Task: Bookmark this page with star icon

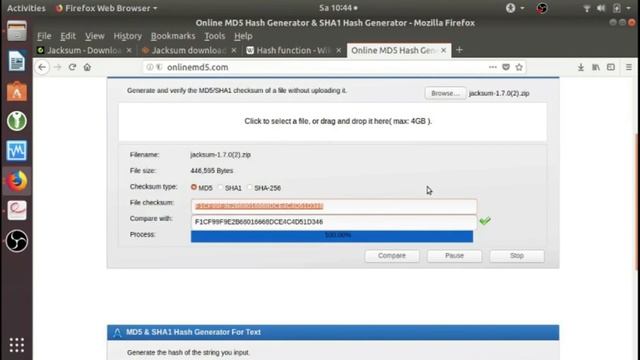Action: (519, 67)
